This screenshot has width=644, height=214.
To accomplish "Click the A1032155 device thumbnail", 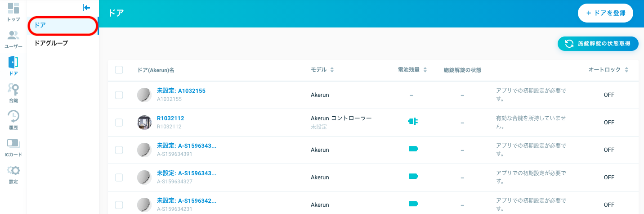I will pyautogui.click(x=144, y=95).
